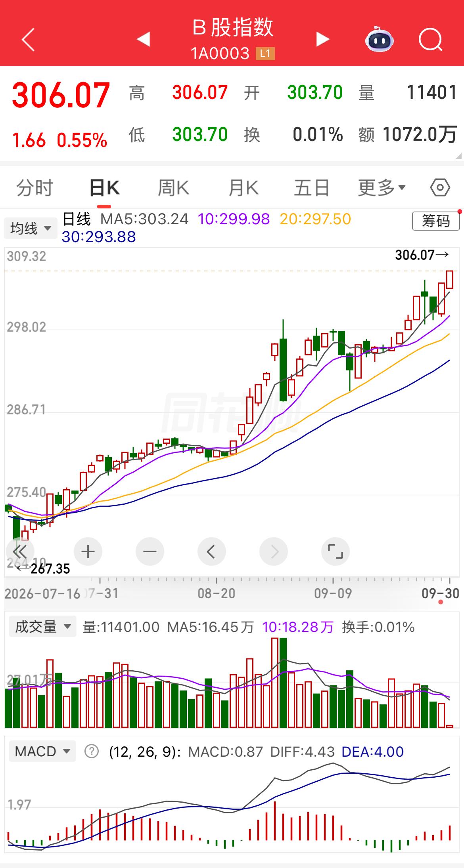Tap the DIFF:4.43 value

tap(303, 752)
